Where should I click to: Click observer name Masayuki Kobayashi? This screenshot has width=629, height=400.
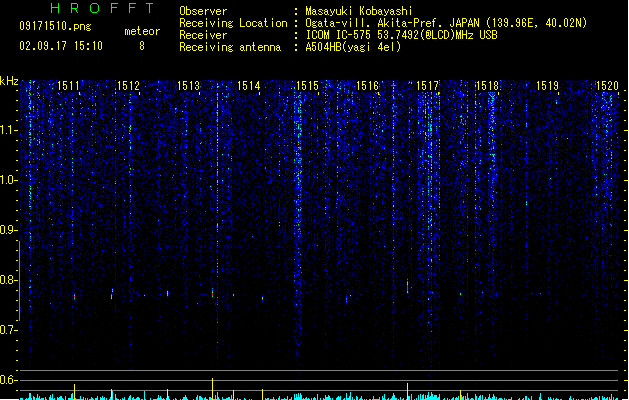[x=359, y=11]
